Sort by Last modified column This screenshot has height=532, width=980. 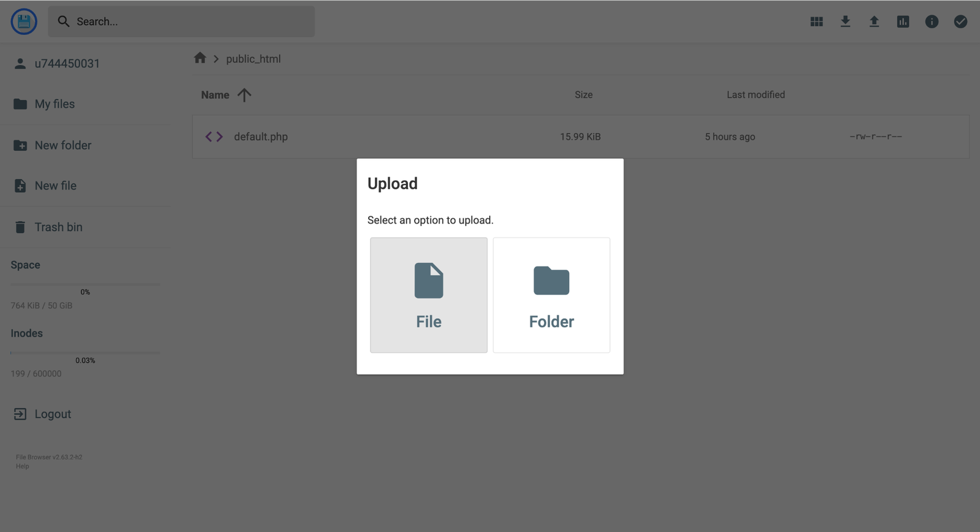pos(755,94)
